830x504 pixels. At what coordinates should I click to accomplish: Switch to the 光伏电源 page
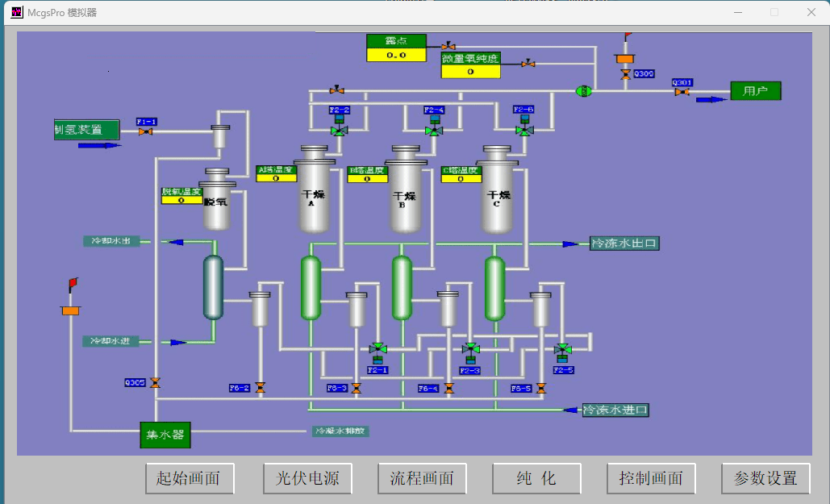tap(302, 478)
